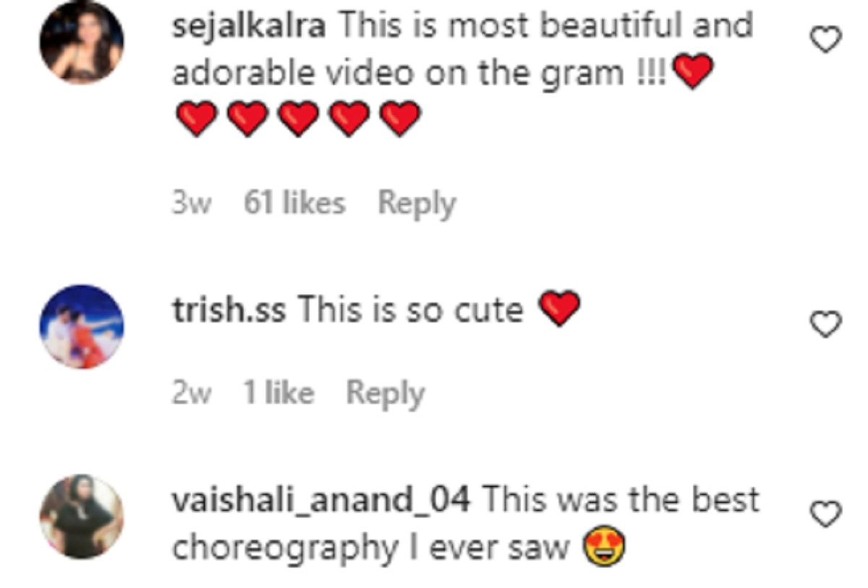The image size is (868, 588).
Task: Click the 3w timestamp
Action: [x=191, y=205]
